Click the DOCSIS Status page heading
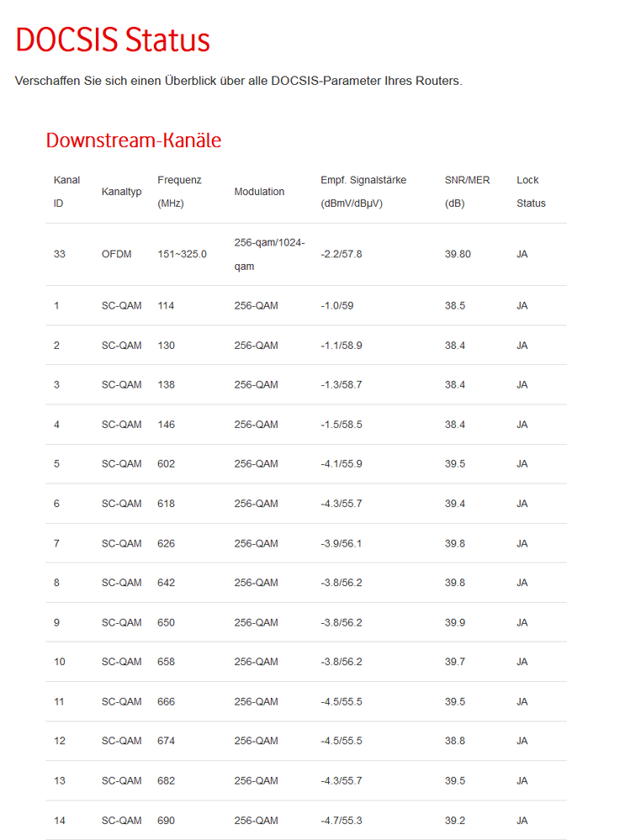This screenshot has width=625, height=840. click(x=113, y=40)
